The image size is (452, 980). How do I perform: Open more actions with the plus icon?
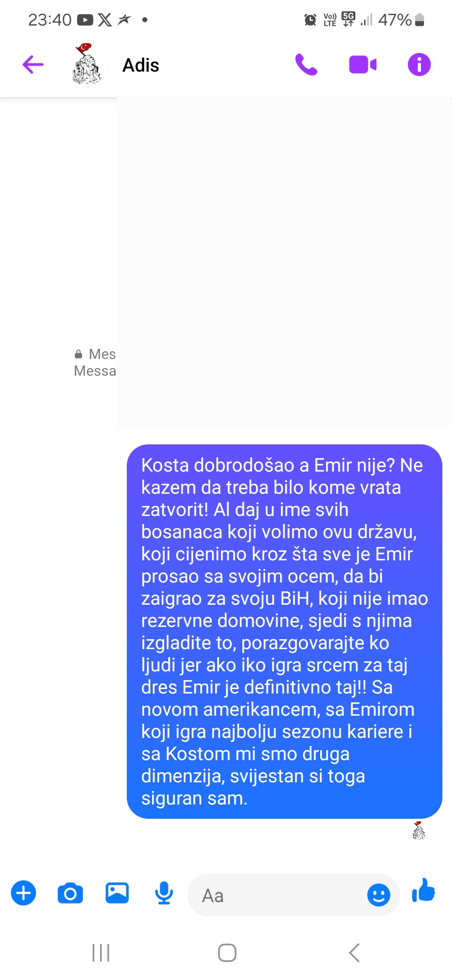click(x=23, y=893)
